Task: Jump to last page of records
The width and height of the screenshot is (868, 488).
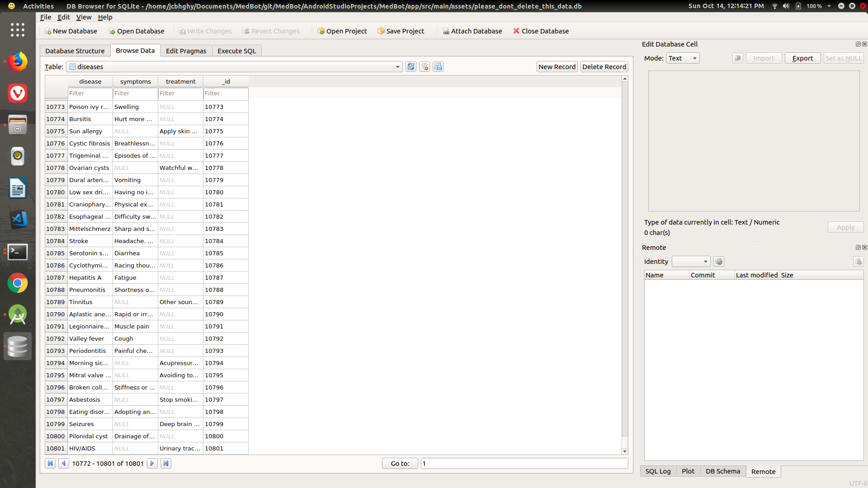Action: pos(166,463)
